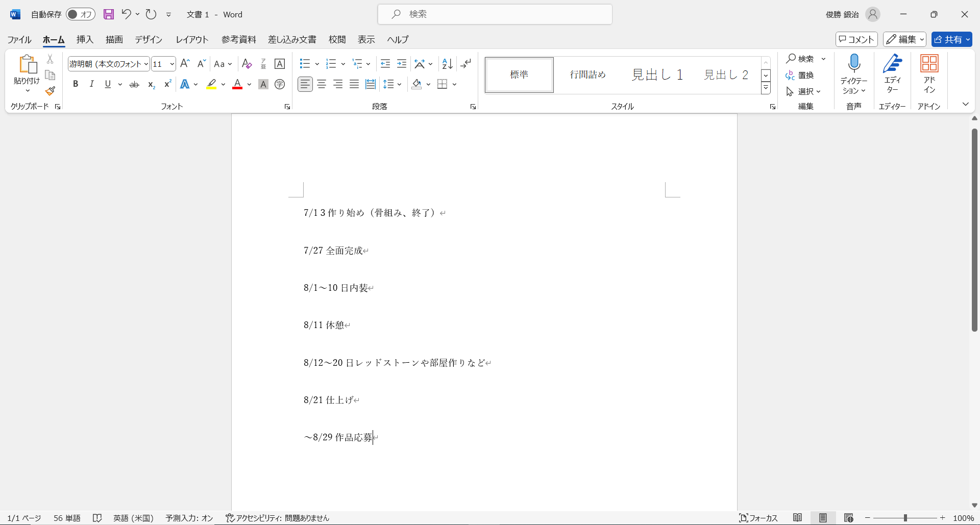
Task: Switch to the レイアウト tab
Action: pos(192,39)
